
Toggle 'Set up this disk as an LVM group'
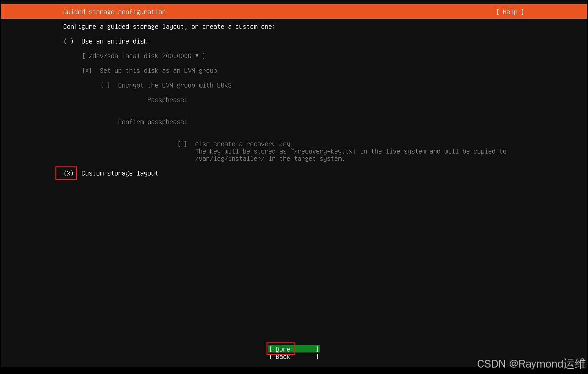tap(87, 71)
